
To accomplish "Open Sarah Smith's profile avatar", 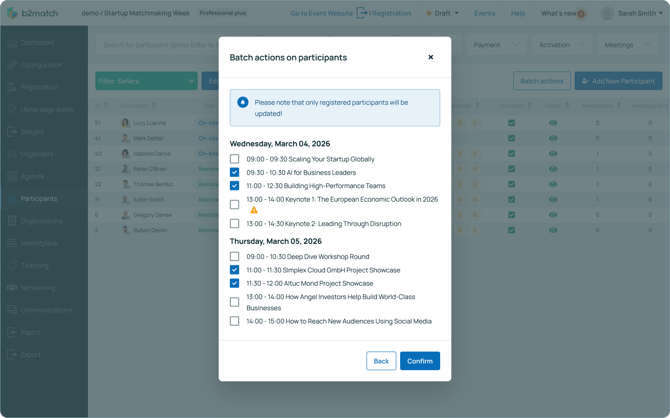I will [x=607, y=14].
